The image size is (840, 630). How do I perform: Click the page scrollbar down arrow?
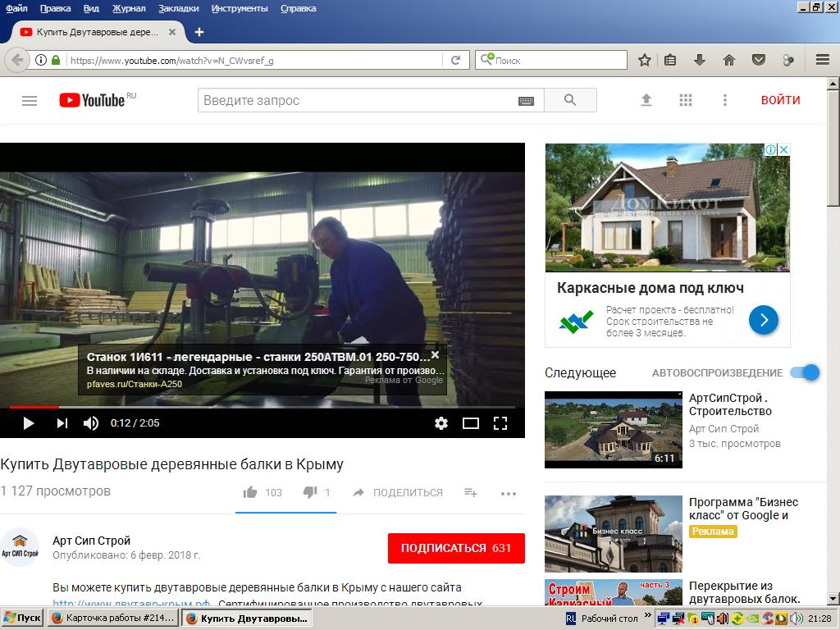click(833, 599)
